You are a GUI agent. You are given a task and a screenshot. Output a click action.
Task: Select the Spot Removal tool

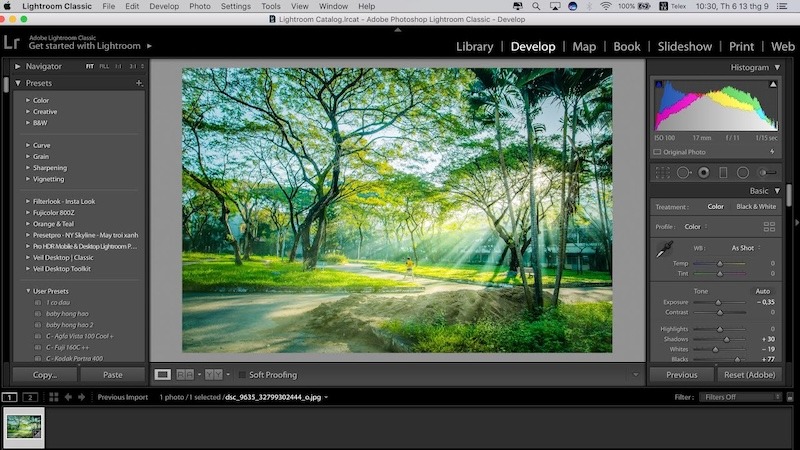point(684,173)
